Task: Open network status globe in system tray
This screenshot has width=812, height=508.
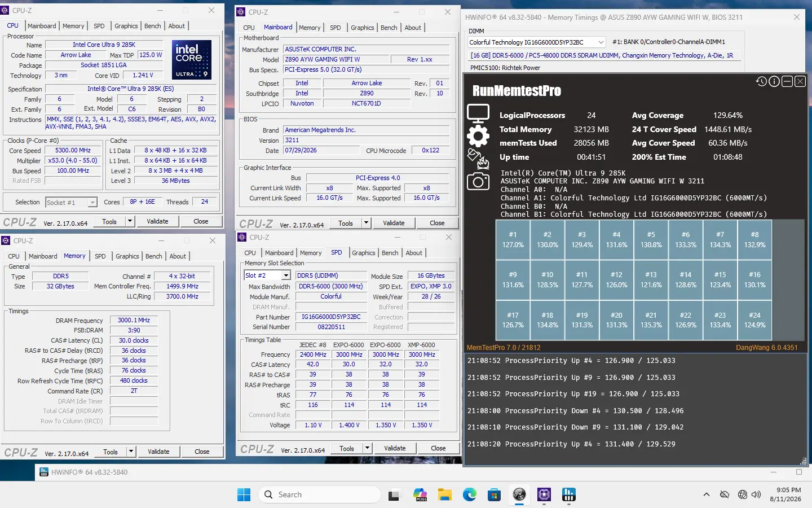Action: coord(742,494)
